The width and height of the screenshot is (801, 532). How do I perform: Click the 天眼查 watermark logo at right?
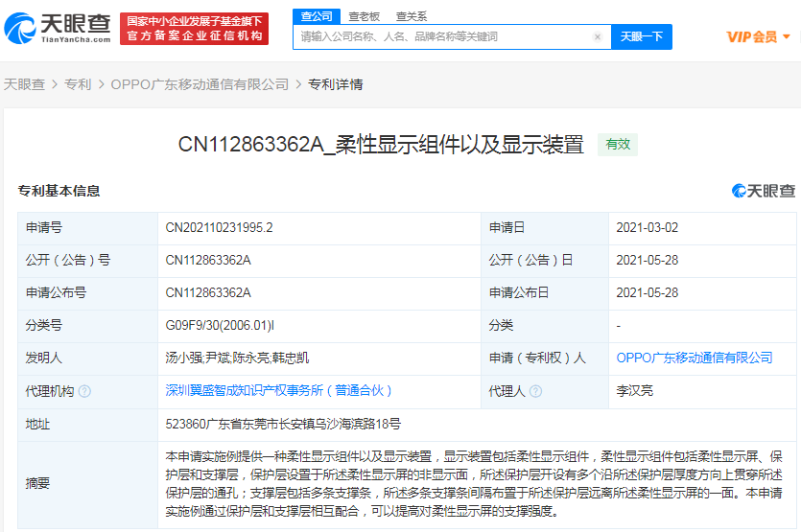click(x=764, y=191)
